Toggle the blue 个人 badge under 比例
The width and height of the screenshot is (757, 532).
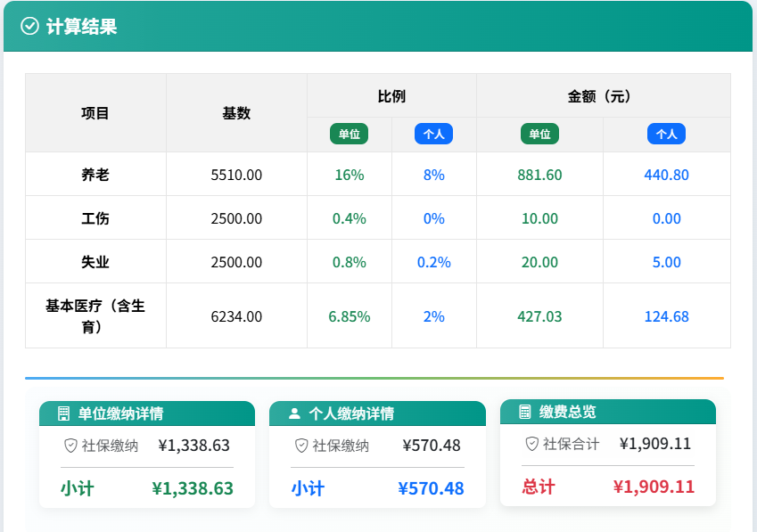click(434, 134)
